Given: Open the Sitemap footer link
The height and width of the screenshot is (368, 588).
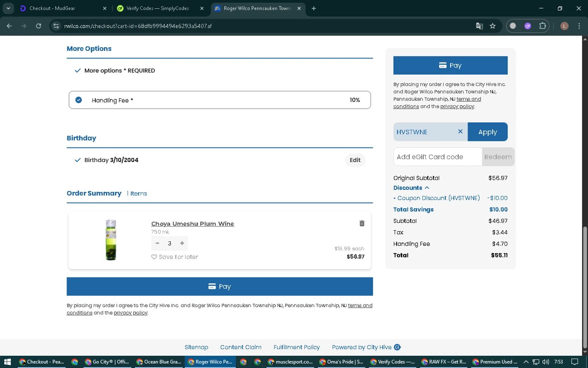Looking at the screenshot, I should coord(196,347).
